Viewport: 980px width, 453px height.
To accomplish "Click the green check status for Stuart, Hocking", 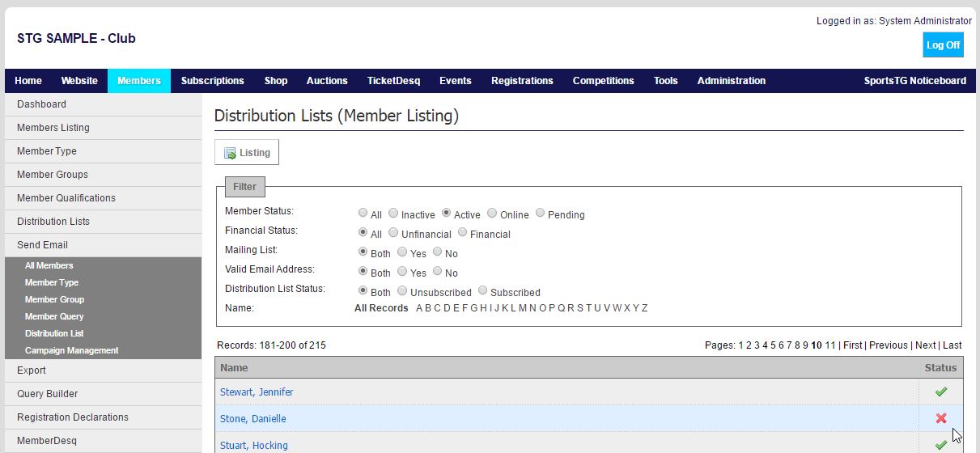I will coord(940,445).
